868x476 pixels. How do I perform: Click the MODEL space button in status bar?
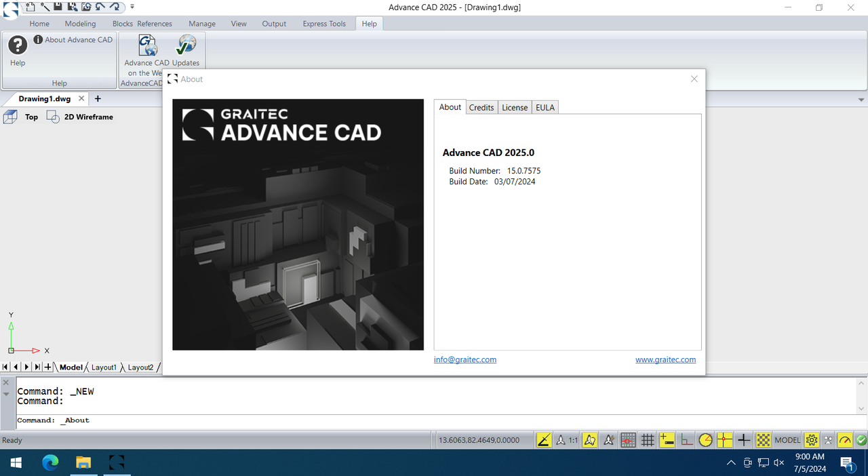coord(787,440)
